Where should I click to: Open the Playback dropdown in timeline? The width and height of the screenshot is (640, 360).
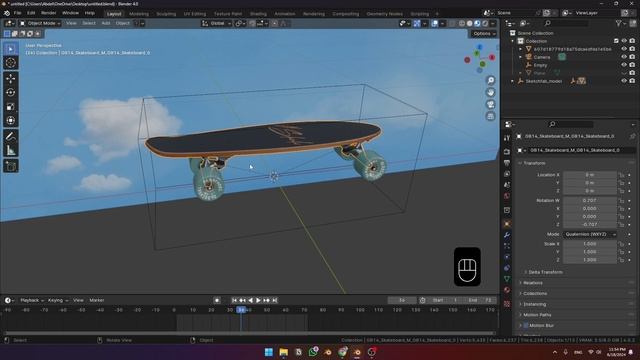tap(32, 300)
